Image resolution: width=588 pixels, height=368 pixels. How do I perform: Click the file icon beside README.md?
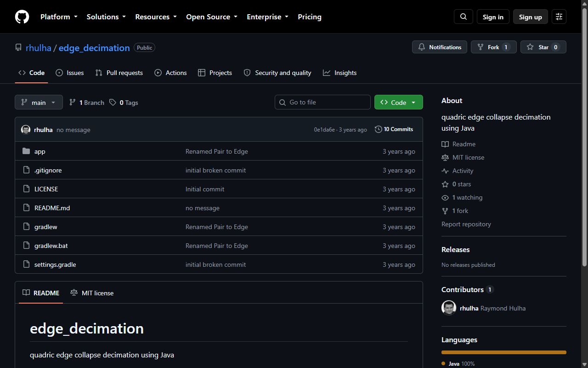[x=26, y=208]
